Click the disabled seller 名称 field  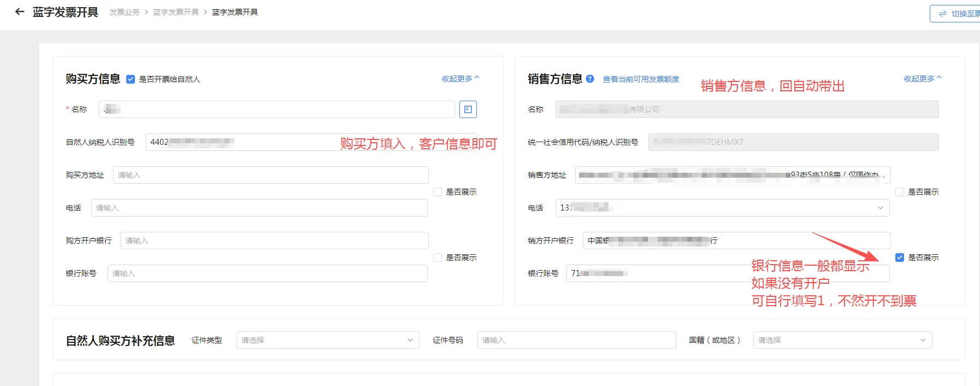(x=747, y=109)
